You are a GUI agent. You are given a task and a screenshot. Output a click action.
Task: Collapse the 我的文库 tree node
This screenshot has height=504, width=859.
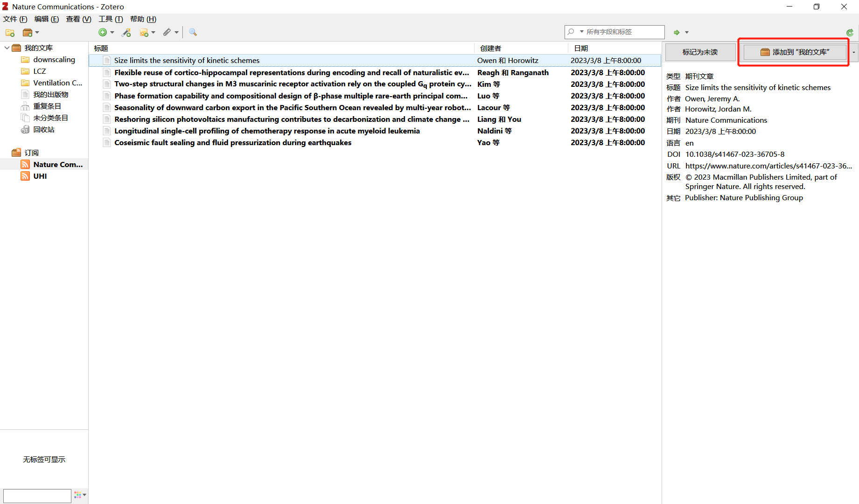pyautogui.click(x=7, y=48)
